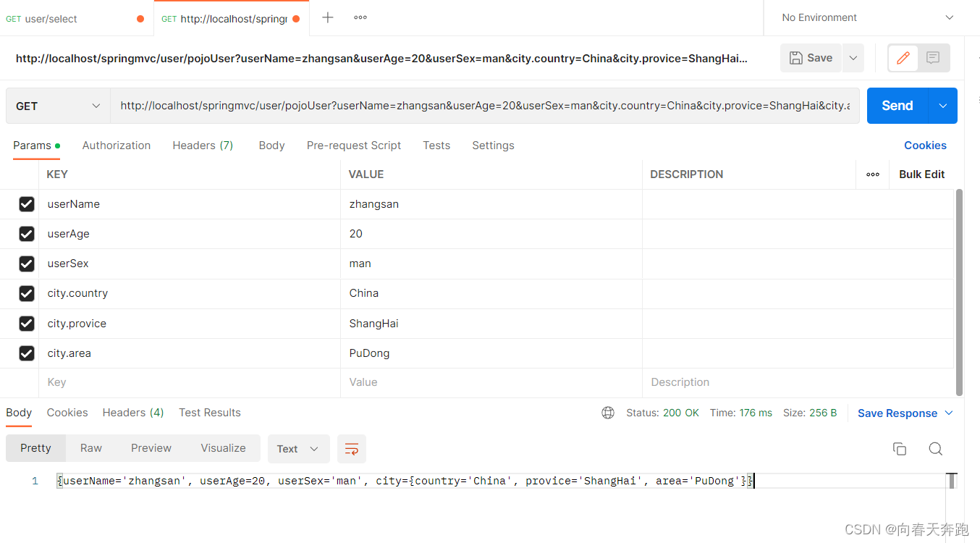
Task: Click the value cell containing 20
Action: (x=491, y=234)
